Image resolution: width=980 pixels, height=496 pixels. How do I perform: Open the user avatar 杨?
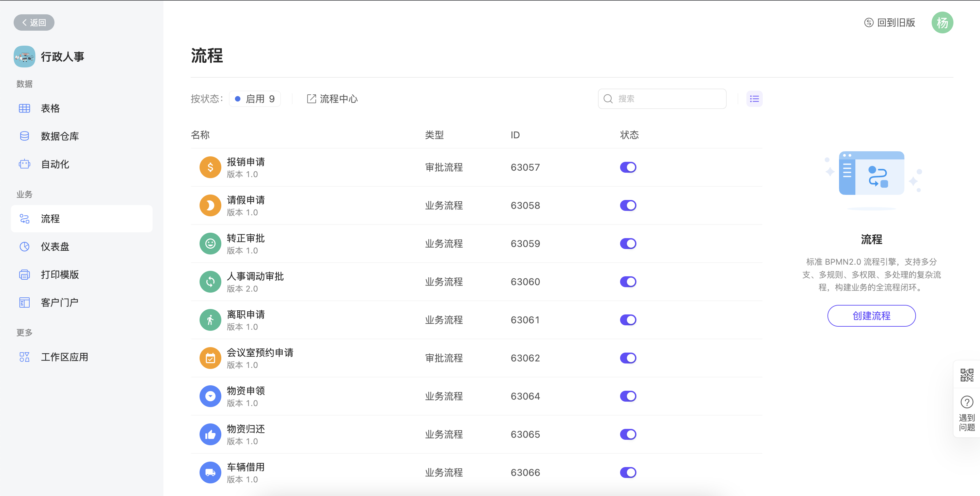[x=942, y=22]
